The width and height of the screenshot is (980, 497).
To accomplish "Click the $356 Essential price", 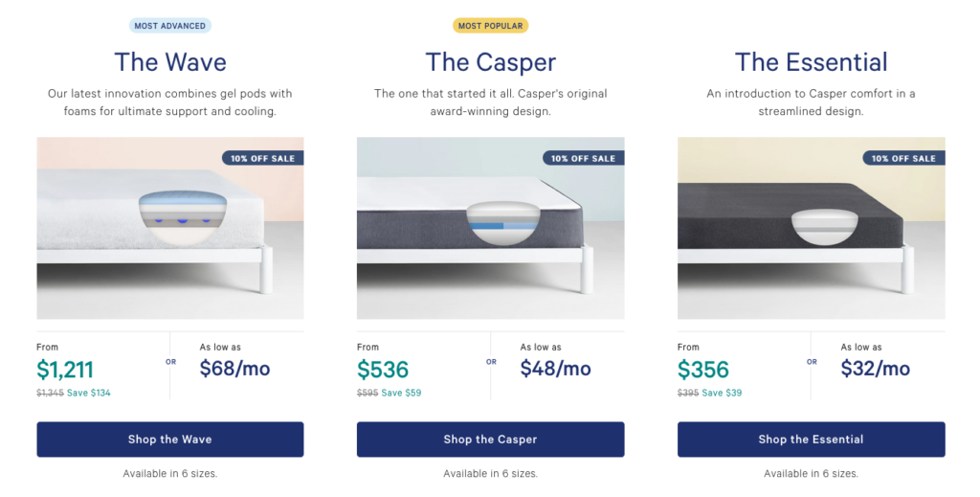I will (703, 370).
